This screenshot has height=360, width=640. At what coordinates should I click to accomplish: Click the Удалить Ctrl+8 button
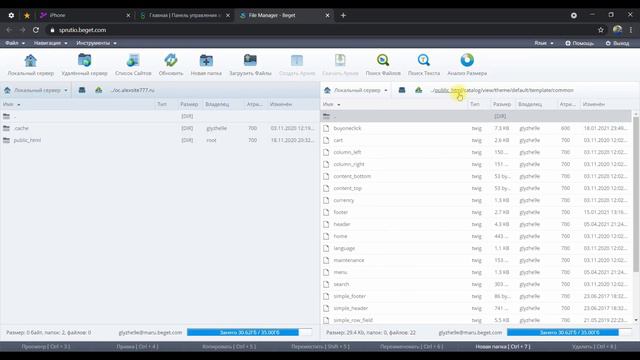pos(594,347)
